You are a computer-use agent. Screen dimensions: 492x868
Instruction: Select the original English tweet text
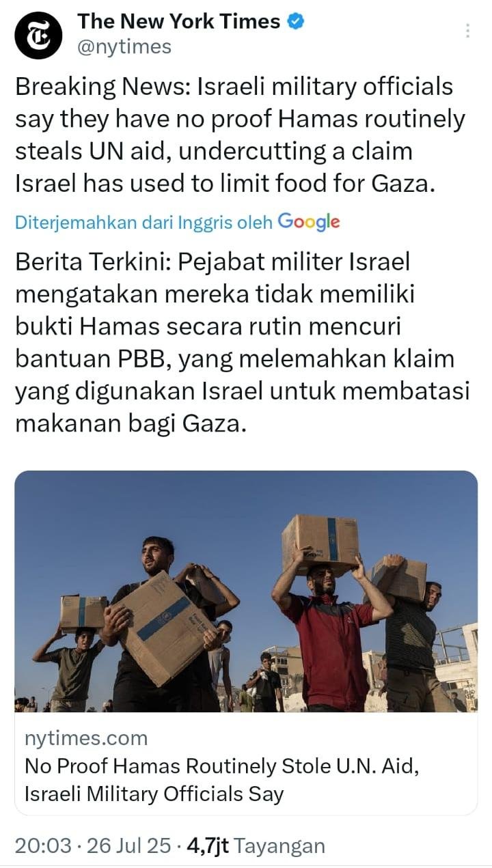[241, 135]
